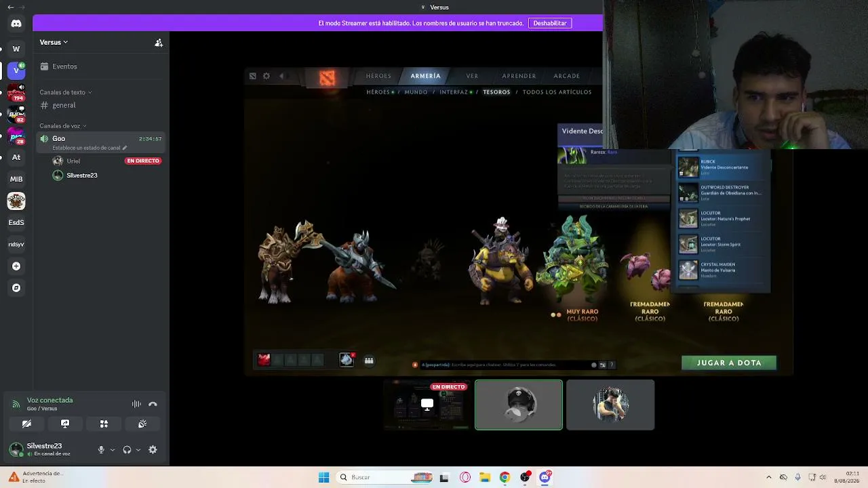The image size is (868, 488).
Task: Click the Deshabilitar streamer mode button
Action: tap(550, 23)
